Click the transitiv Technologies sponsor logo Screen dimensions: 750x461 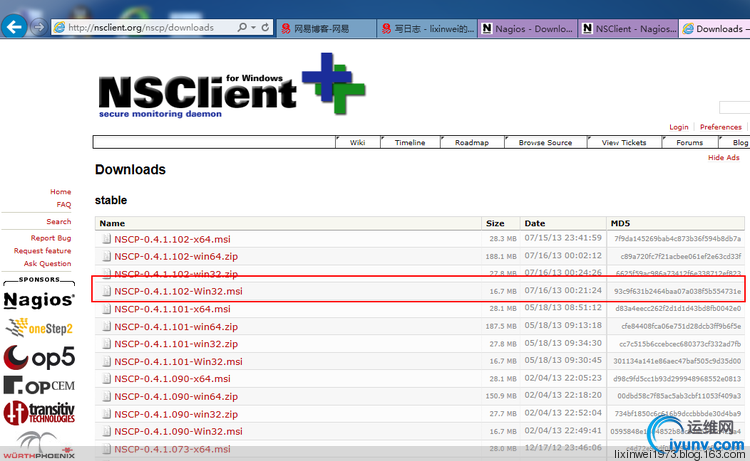tap(39, 412)
